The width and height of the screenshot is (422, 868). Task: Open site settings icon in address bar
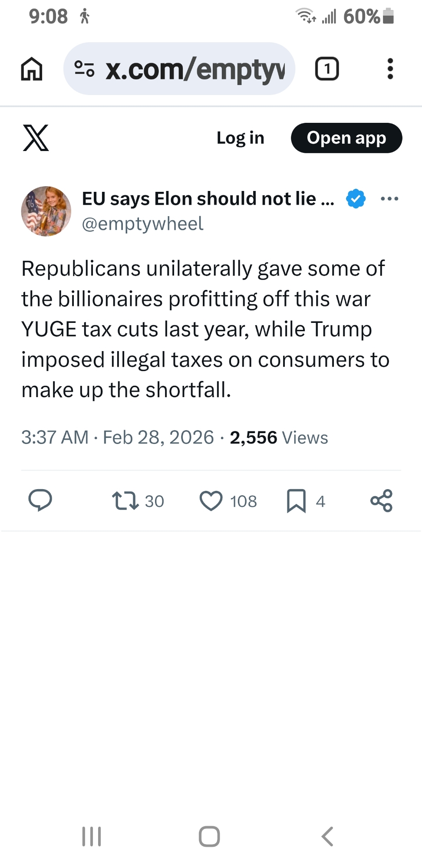click(84, 69)
